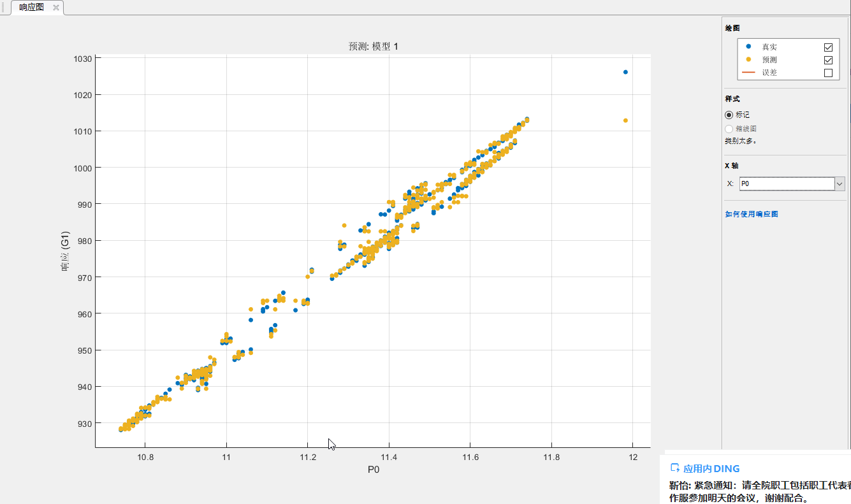Image resolution: width=851 pixels, height=504 pixels.
Task: Click the 1000 y-axis tick label
Action: (x=84, y=168)
